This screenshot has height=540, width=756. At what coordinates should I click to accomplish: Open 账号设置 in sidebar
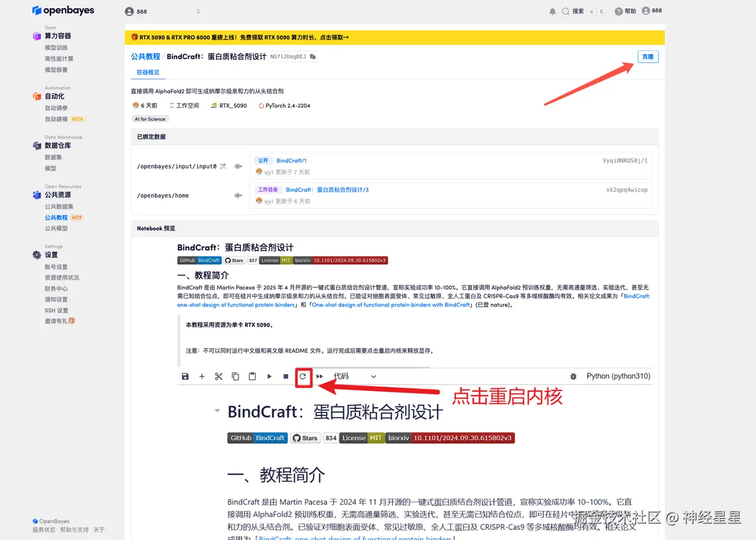coord(56,267)
